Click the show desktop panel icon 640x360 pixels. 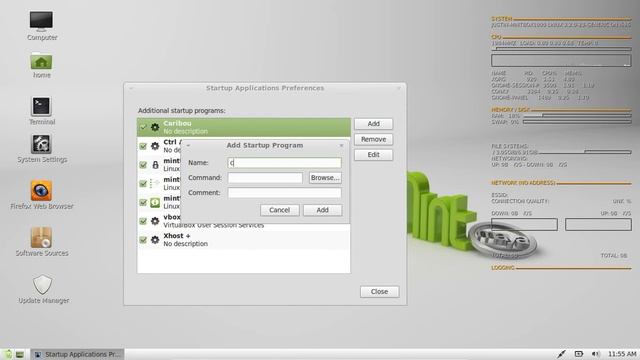[x=20, y=355]
